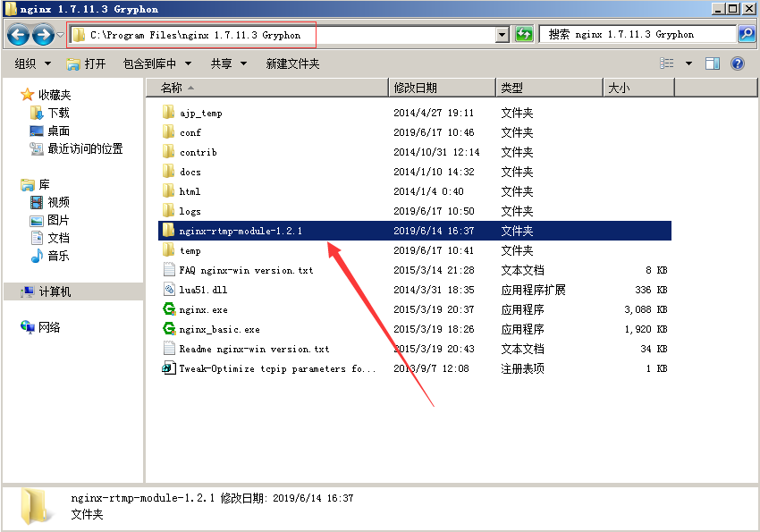
Task: Select the docs folder icon
Action: tap(168, 172)
